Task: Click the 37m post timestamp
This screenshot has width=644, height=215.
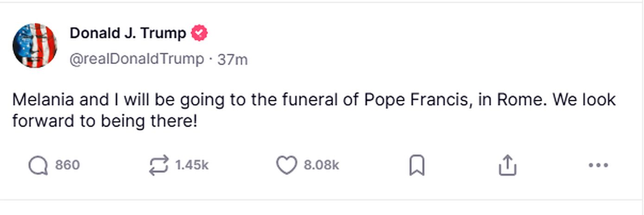Action: click(233, 59)
